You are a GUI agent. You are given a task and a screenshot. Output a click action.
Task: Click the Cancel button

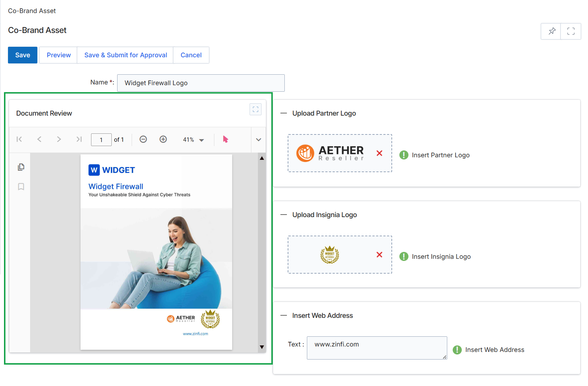click(x=191, y=55)
